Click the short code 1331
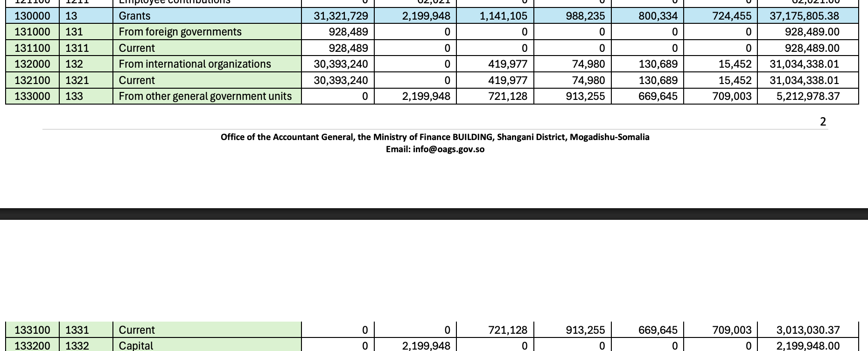 (x=77, y=330)
